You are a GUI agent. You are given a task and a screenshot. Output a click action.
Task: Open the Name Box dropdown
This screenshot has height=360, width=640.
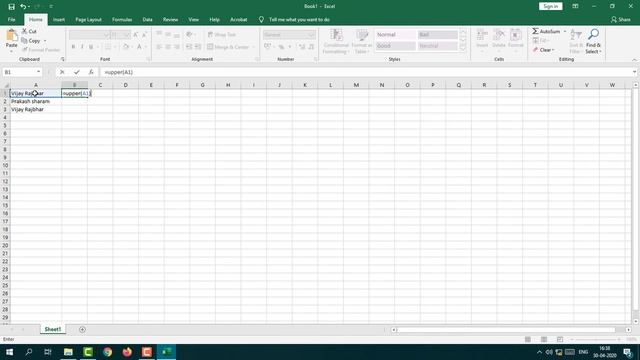pos(38,72)
